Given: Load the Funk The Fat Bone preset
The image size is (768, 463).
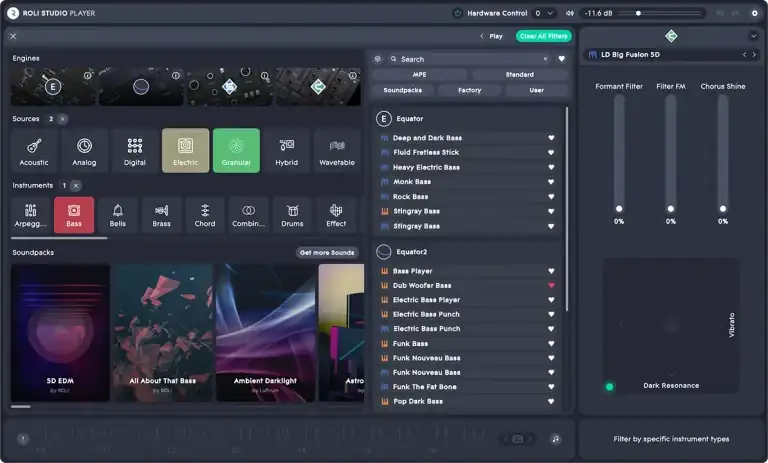Looking at the screenshot, I should [x=468, y=387].
